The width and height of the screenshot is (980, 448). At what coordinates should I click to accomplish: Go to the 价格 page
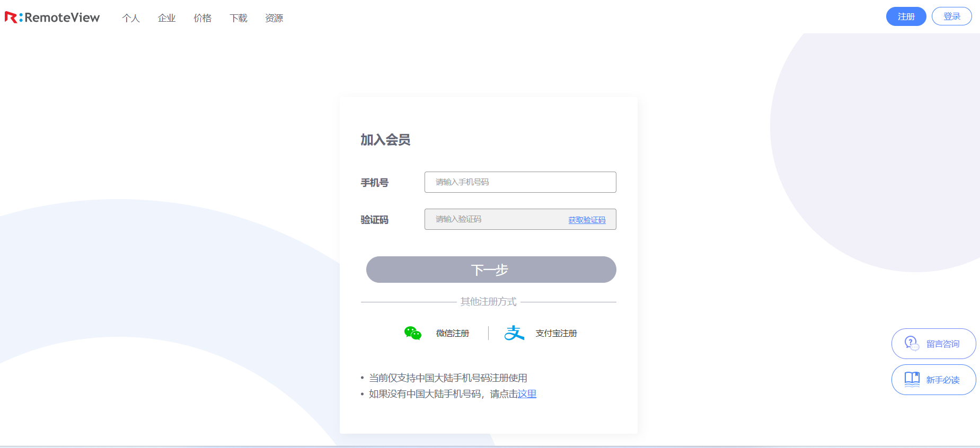pyautogui.click(x=202, y=18)
